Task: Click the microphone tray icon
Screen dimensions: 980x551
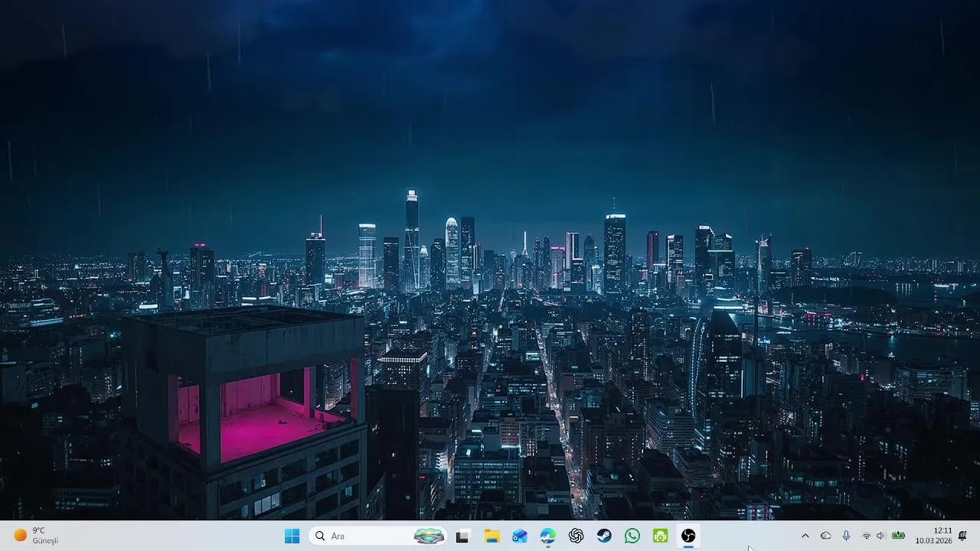Action: [846, 536]
